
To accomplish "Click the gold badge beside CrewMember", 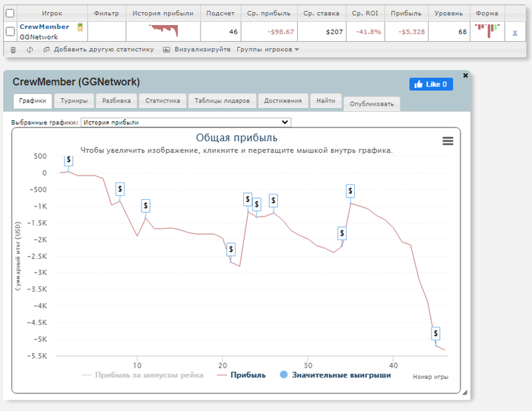I will [x=80, y=27].
